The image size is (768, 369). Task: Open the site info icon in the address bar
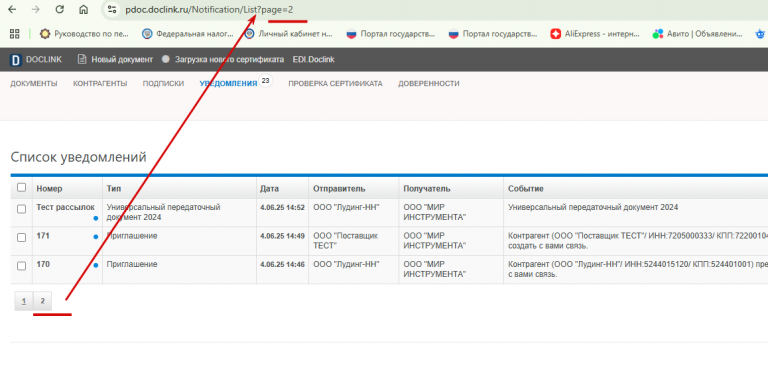[112, 9]
